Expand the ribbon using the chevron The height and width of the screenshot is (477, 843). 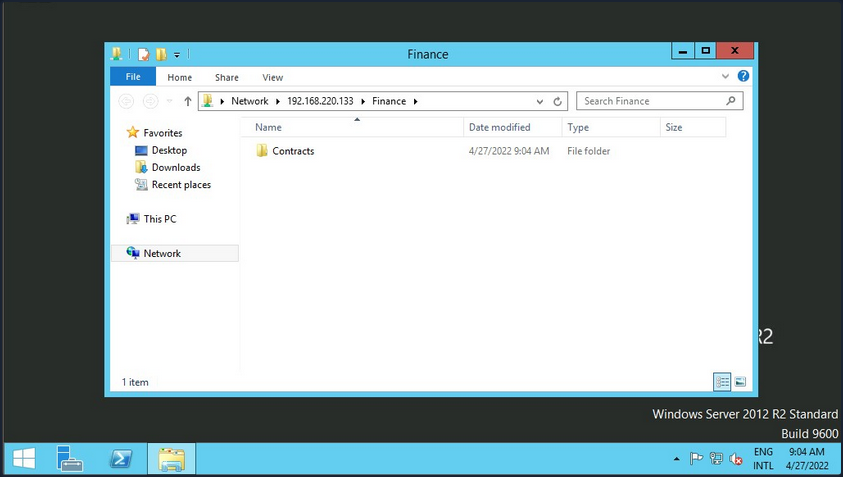(x=726, y=77)
